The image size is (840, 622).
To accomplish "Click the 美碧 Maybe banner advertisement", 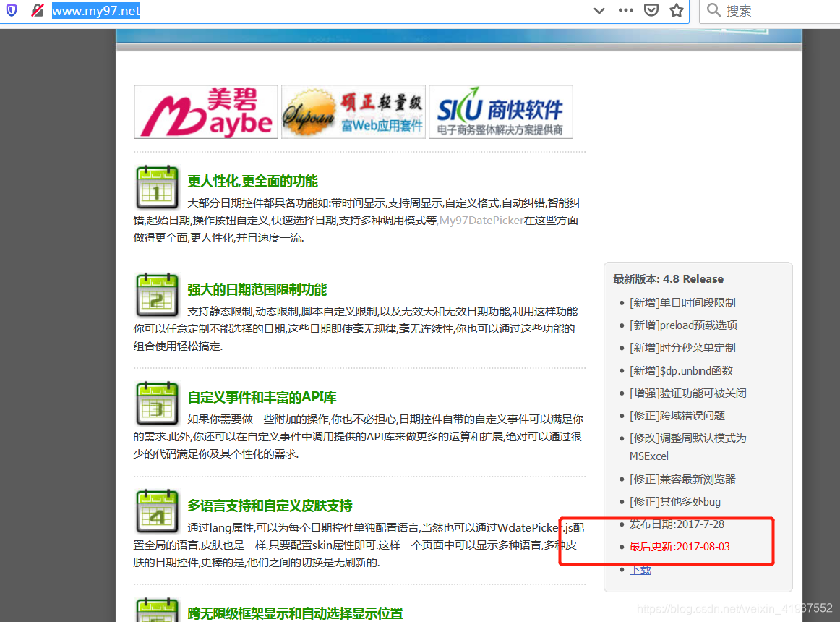I will click(x=205, y=111).
